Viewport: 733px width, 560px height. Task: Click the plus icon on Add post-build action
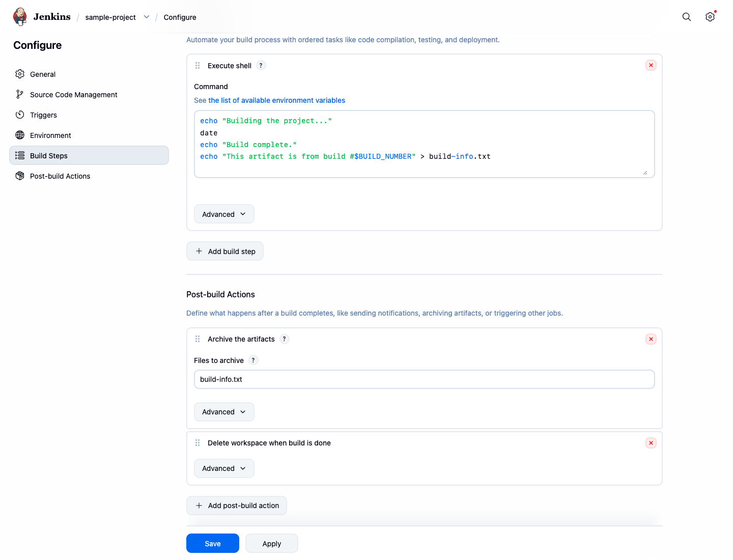click(199, 506)
